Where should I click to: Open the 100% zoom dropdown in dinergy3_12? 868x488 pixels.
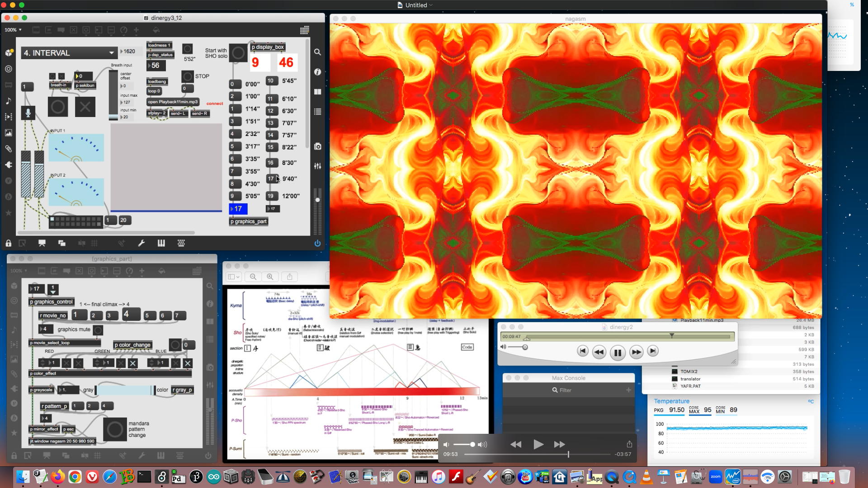(13, 30)
